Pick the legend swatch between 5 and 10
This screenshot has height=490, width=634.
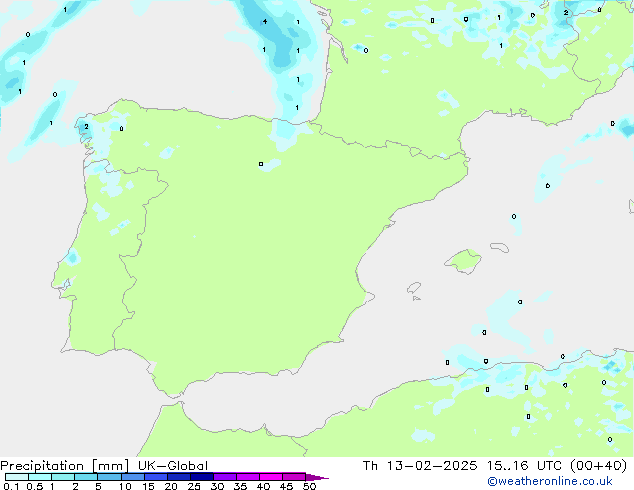pos(109,477)
